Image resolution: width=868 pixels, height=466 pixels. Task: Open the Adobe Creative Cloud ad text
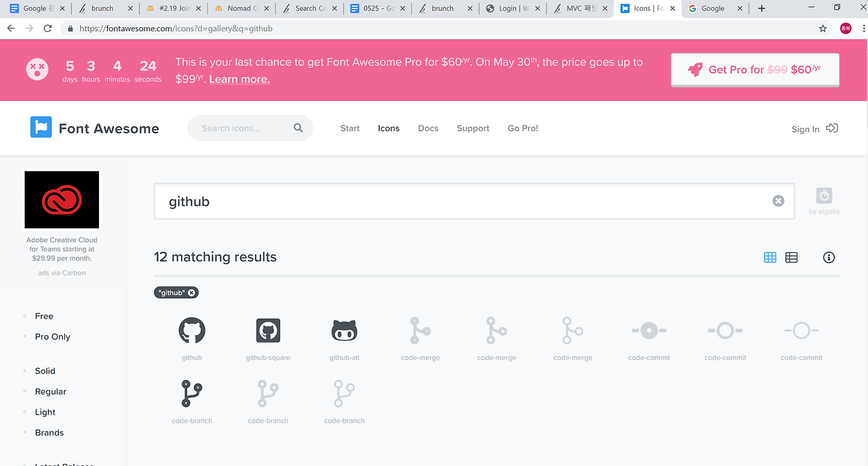tap(62, 249)
